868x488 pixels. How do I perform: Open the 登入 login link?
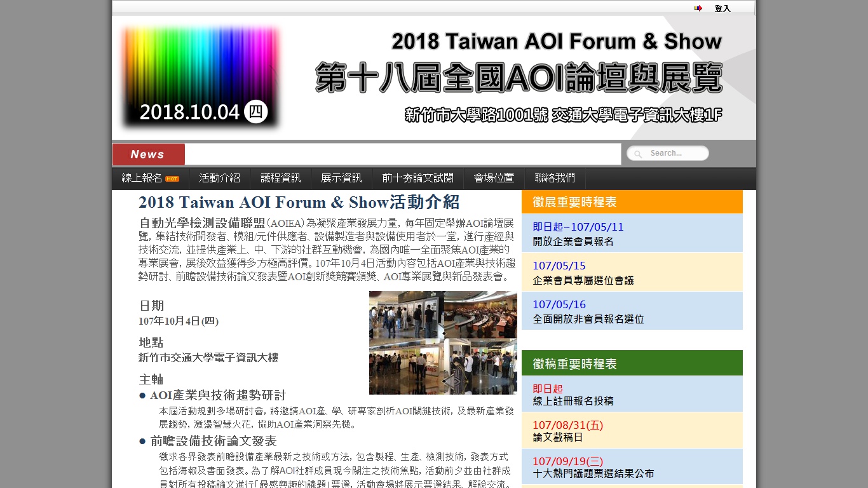(722, 9)
